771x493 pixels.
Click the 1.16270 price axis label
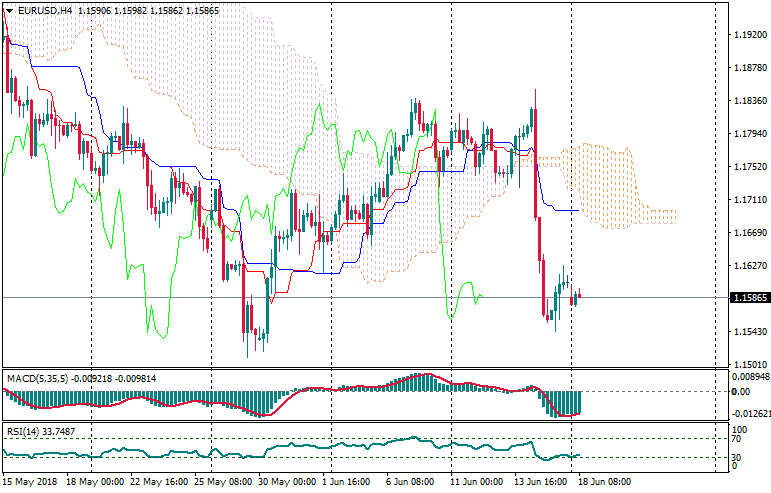tap(745, 266)
